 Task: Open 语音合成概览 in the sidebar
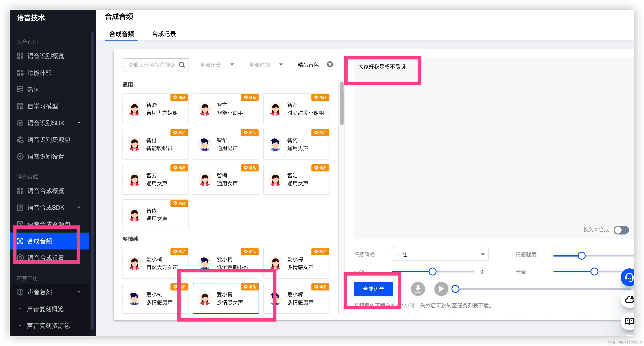point(46,191)
